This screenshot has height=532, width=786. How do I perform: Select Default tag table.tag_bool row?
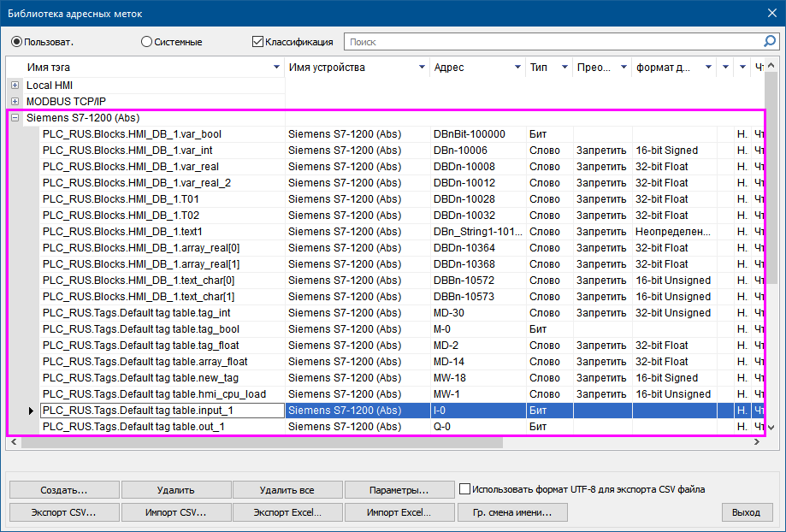(401, 329)
